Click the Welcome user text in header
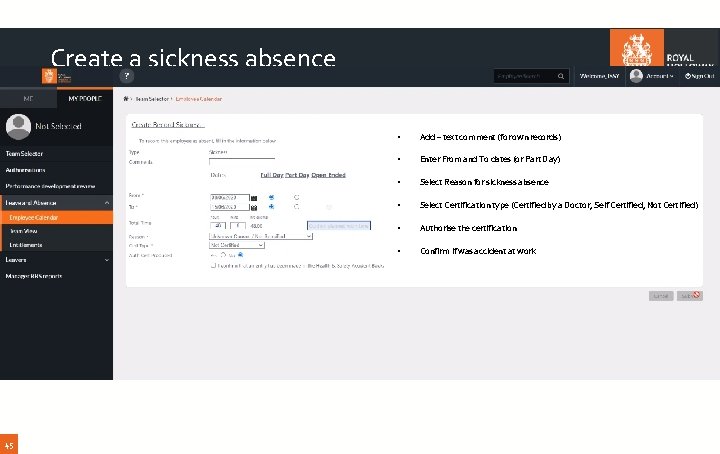Image resolution: width=720 pixels, height=454 pixels. pos(599,76)
